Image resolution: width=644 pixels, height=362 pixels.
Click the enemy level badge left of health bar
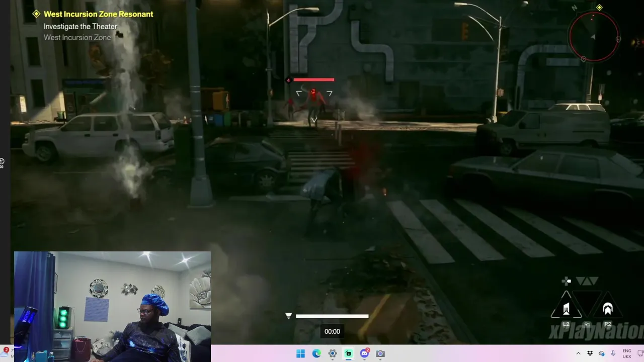288,80
